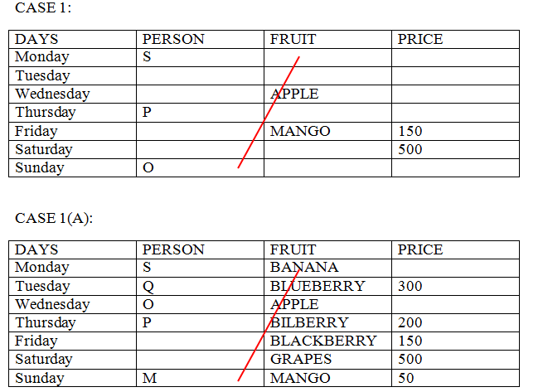Click APPLE in the Case 1 table

click(x=294, y=94)
